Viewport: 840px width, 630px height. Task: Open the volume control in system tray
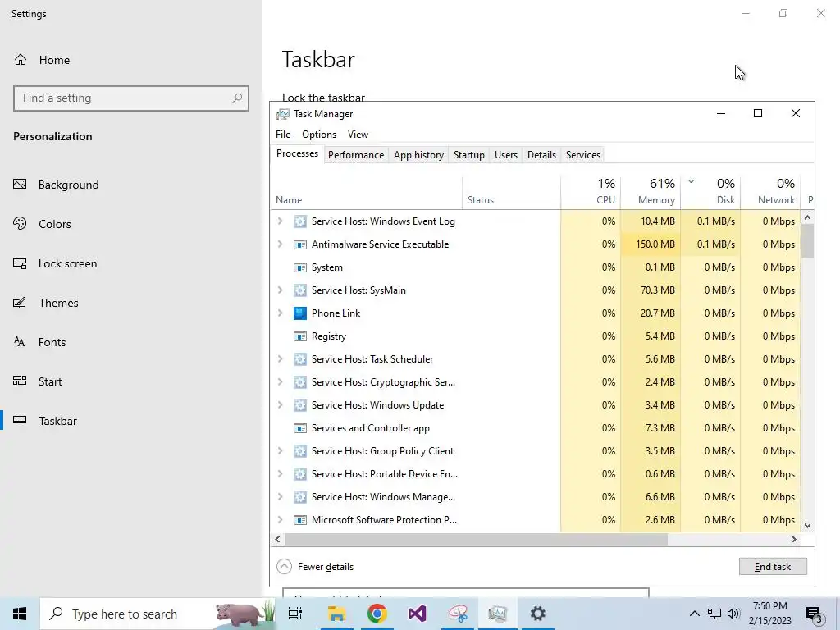coord(733,614)
